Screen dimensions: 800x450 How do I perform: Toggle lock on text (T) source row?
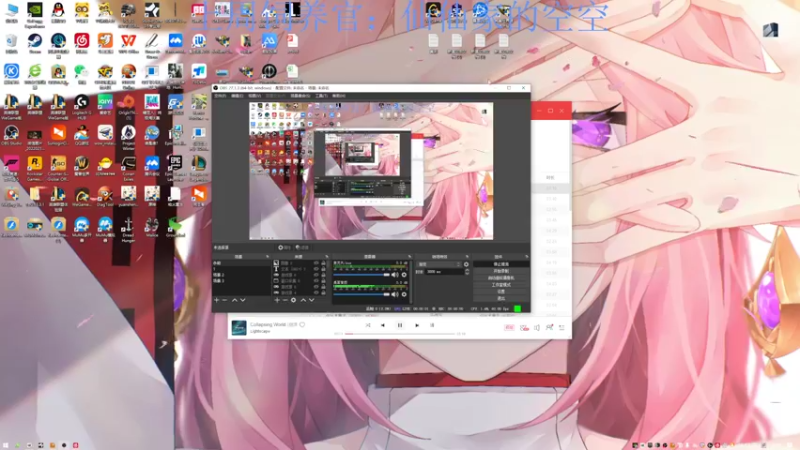[323, 269]
